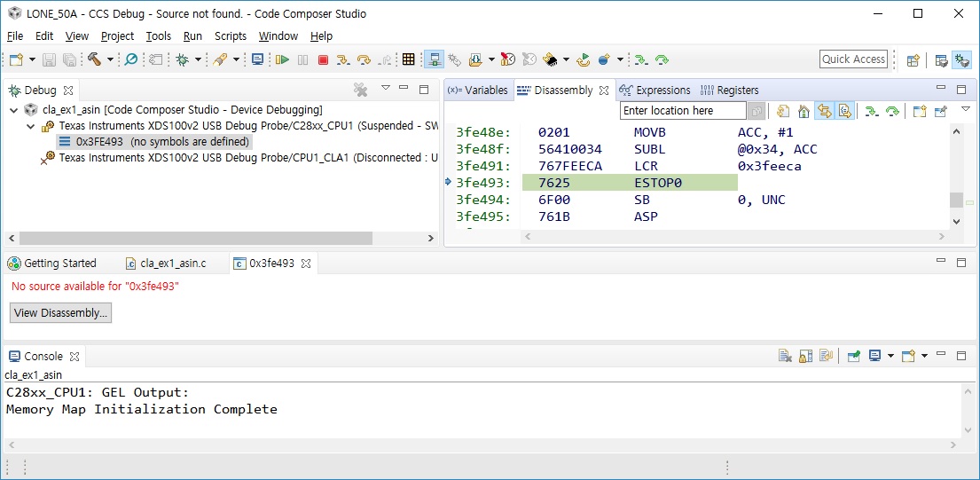The height and width of the screenshot is (480, 980).
Task: Click the green assembly Step Over near Quick Access
Action: point(662,59)
